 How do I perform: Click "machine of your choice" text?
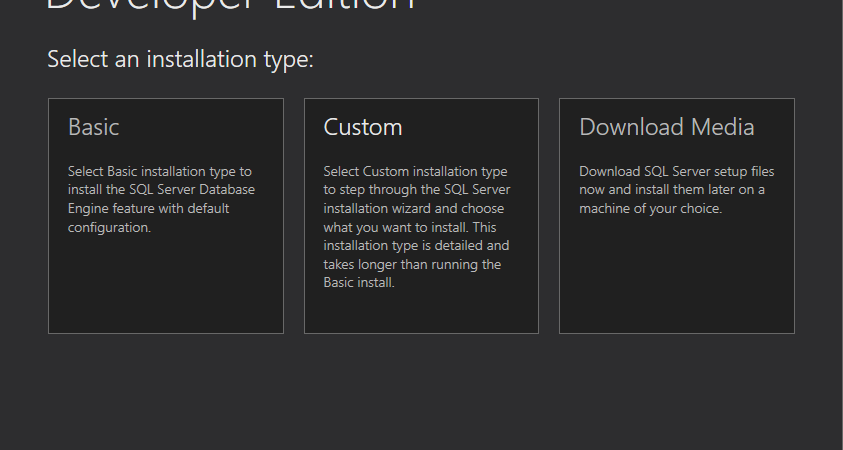pos(650,209)
